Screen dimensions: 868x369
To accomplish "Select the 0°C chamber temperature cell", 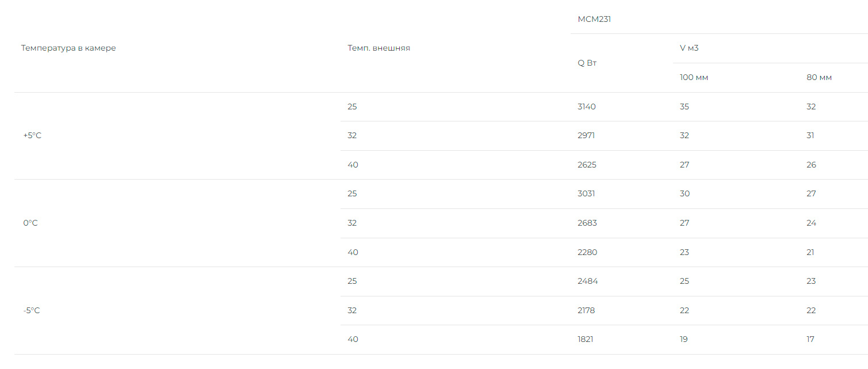I will 30,223.
